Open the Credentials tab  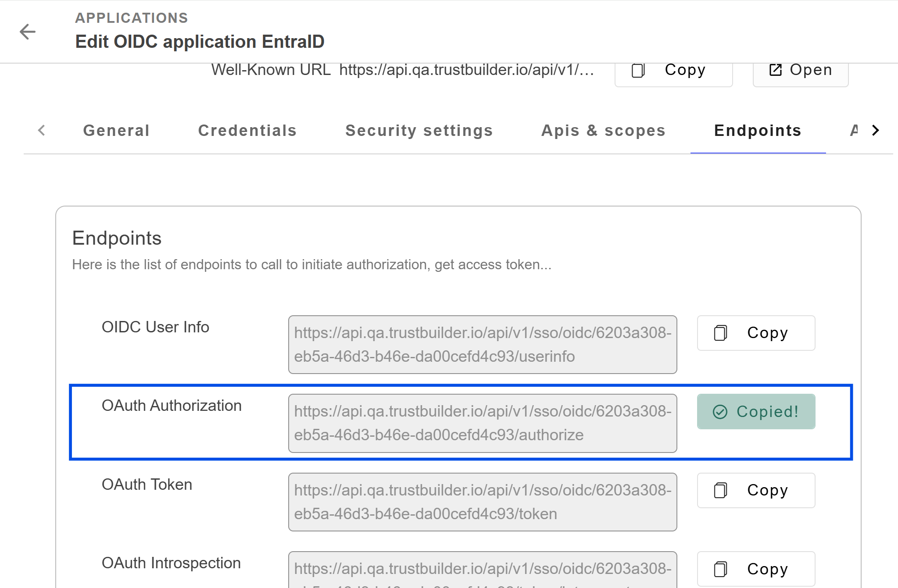click(247, 131)
